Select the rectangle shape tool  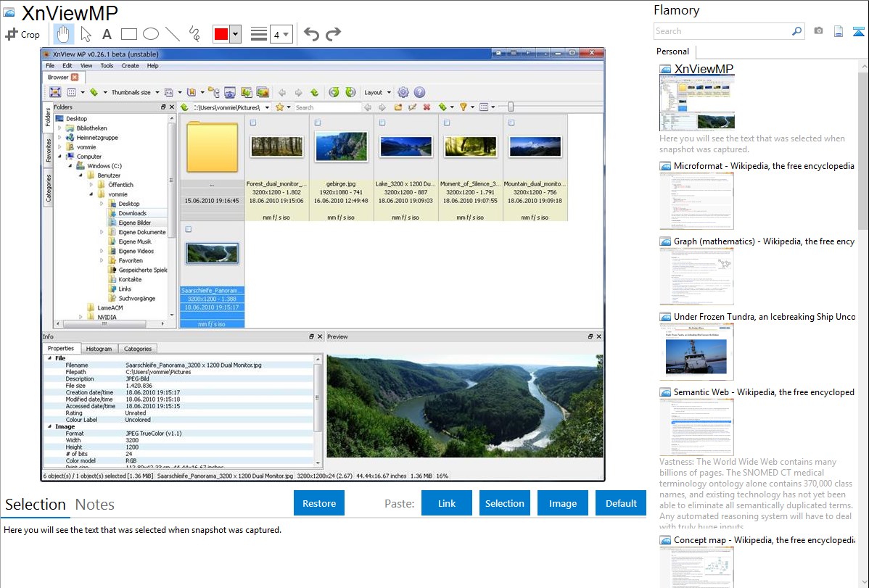click(129, 34)
